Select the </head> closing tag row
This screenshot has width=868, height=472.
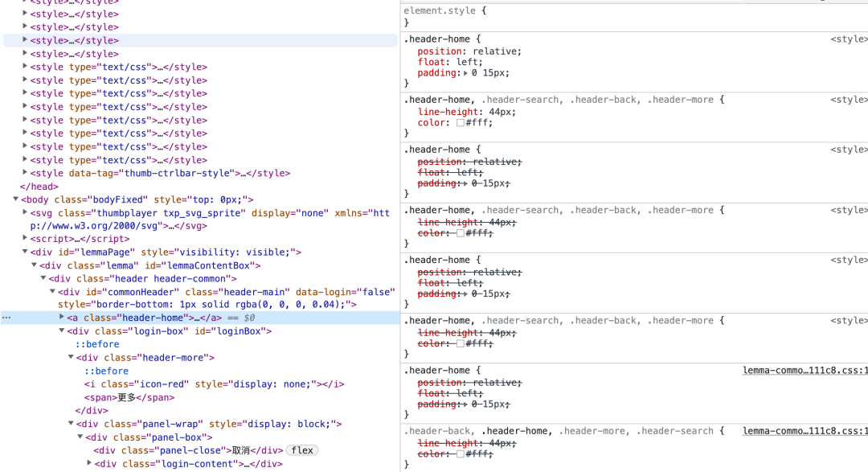(39, 187)
